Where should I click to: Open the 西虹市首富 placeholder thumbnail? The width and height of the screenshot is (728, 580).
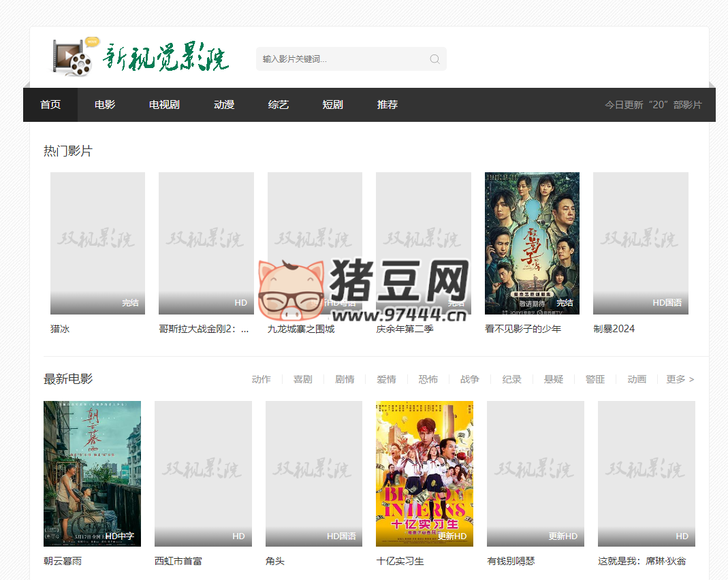point(203,473)
